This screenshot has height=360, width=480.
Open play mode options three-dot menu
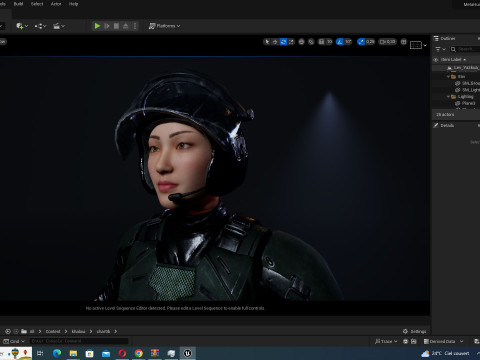click(135, 26)
